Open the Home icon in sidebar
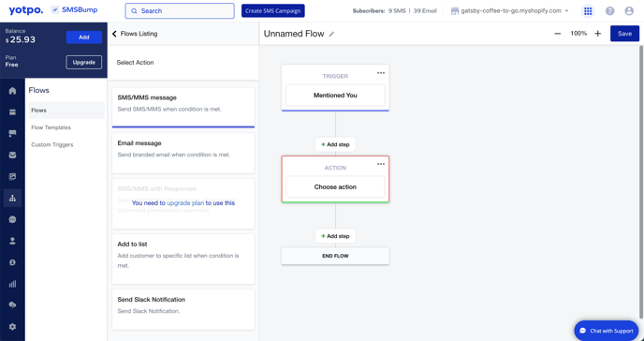 (12, 91)
